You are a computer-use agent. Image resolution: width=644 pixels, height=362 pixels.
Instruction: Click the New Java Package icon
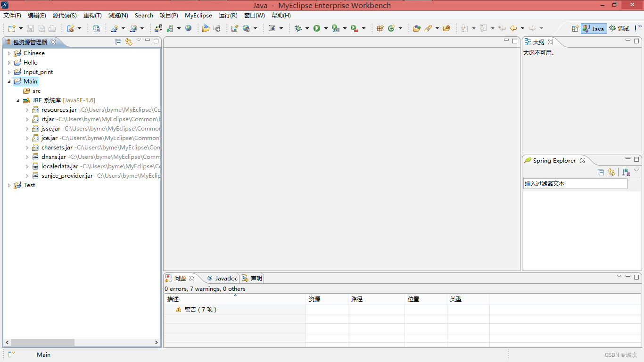380,28
